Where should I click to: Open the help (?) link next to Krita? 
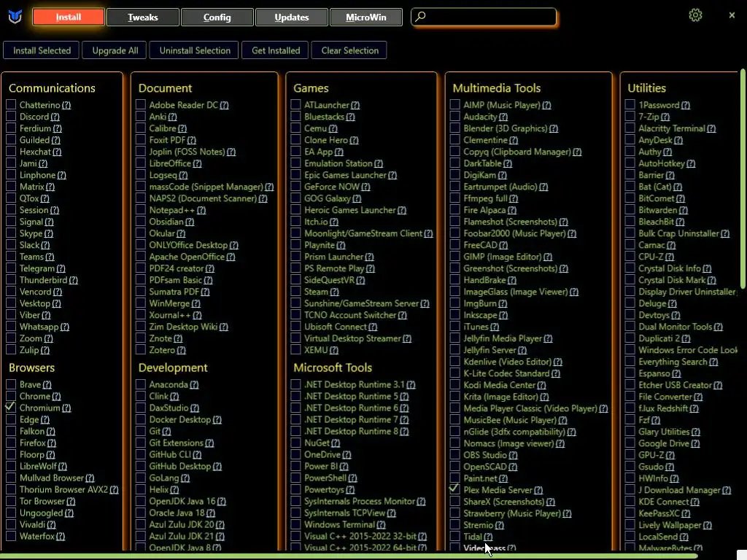click(544, 397)
